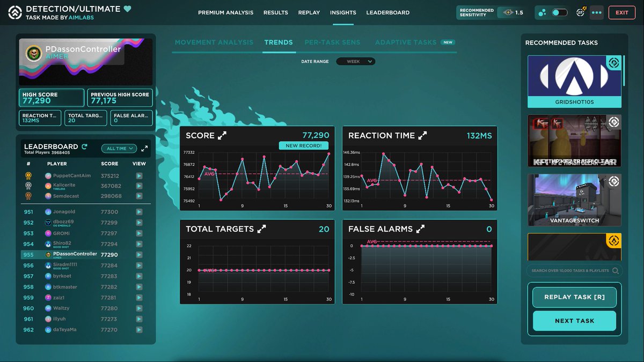Viewport: 644px width, 362px height.
Task: Open the VantageSwitch recommended task
Action: [574, 200]
